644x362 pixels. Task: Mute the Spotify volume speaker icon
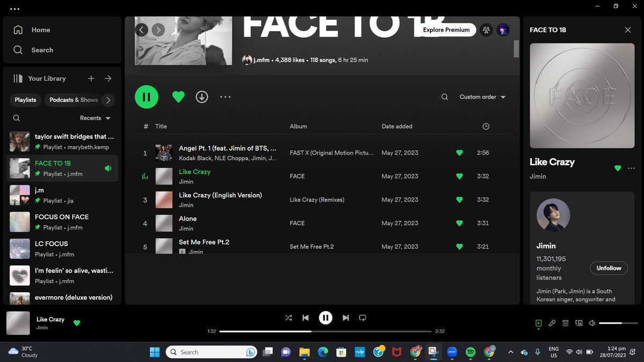click(592, 323)
